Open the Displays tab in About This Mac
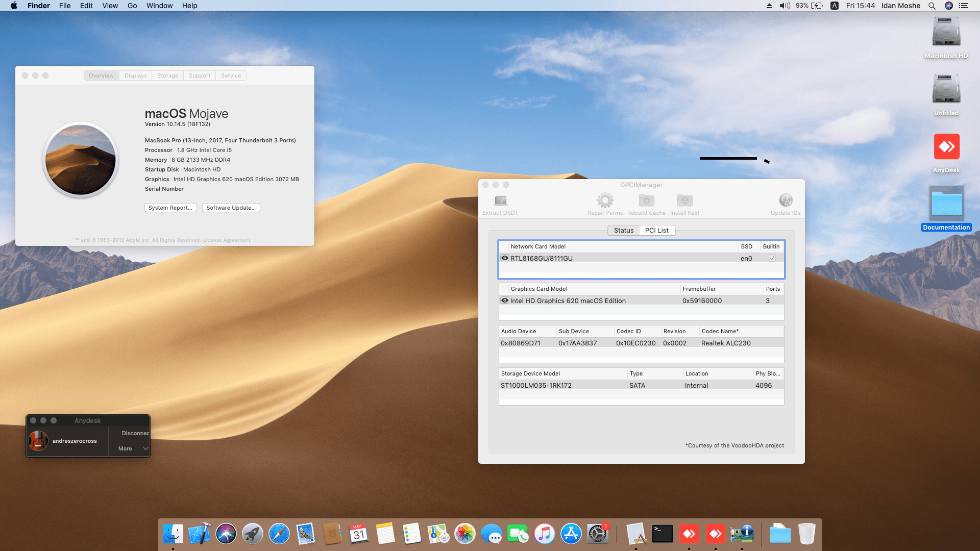The height and width of the screenshot is (551, 980). point(135,75)
